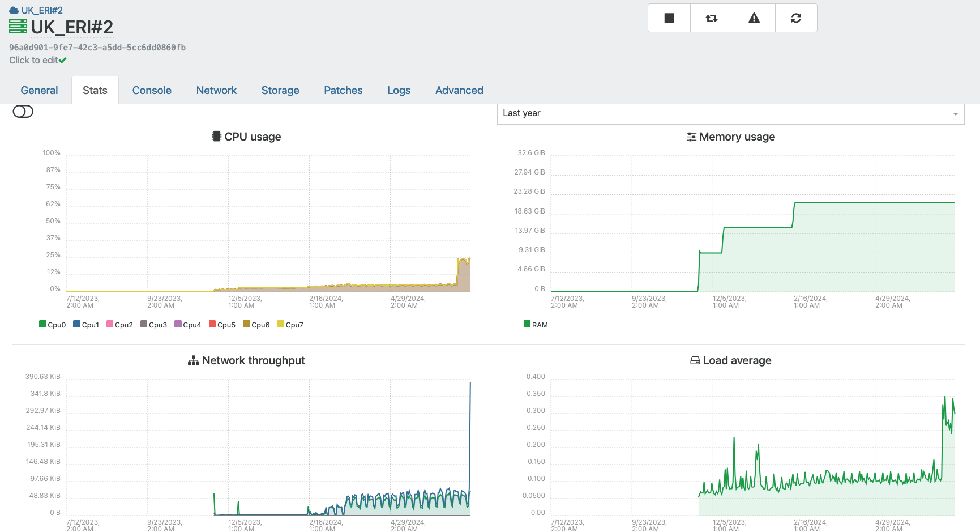Toggle the Cpu4 legend swatch
The image size is (980, 532).
pyautogui.click(x=178, y=324)
